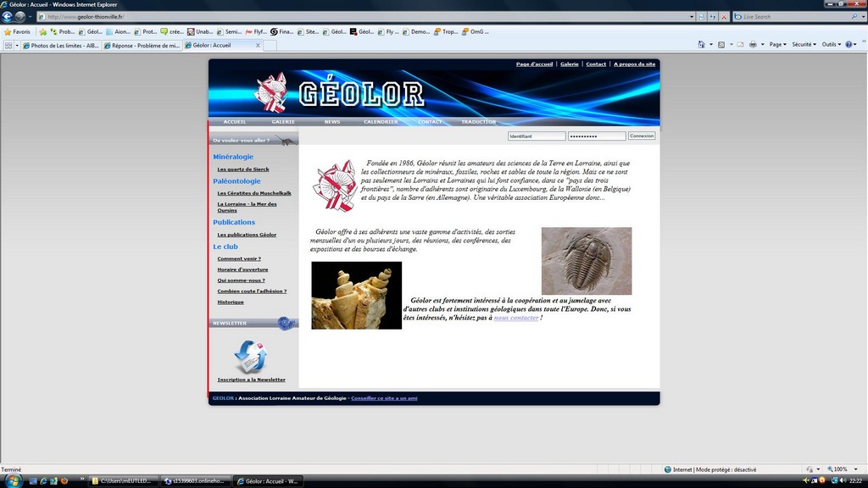Viewport: 868px width, 488px height.
Task: Open the 'Site...' favorites bar bookmark
Action: click(309, 31)
